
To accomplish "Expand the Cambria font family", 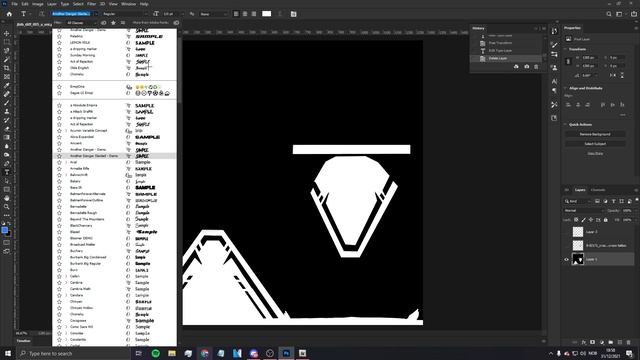I will click(66, 282).
